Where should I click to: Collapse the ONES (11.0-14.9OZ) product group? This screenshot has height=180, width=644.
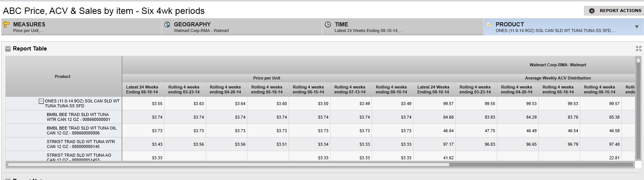click(41, 101)
